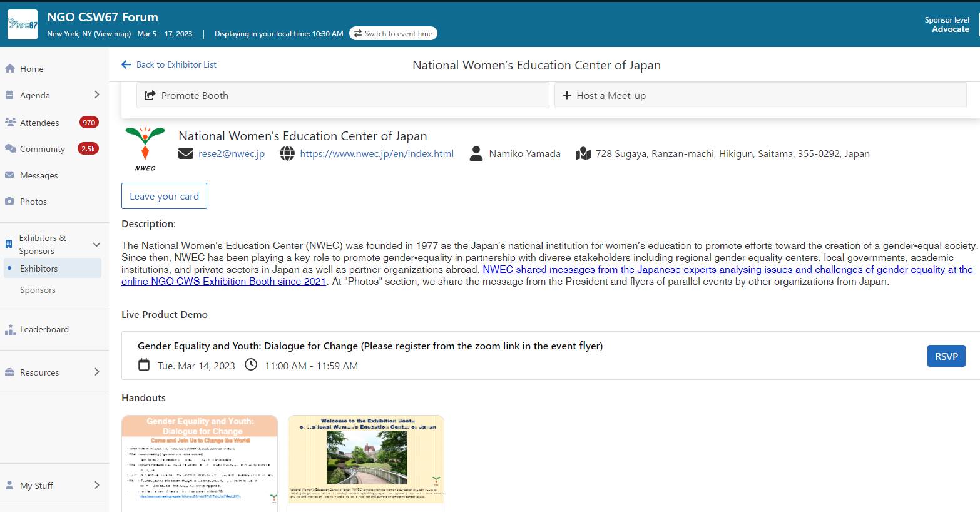
Task: Expand the Agenda menu chevron
Action: coord(96,95)
